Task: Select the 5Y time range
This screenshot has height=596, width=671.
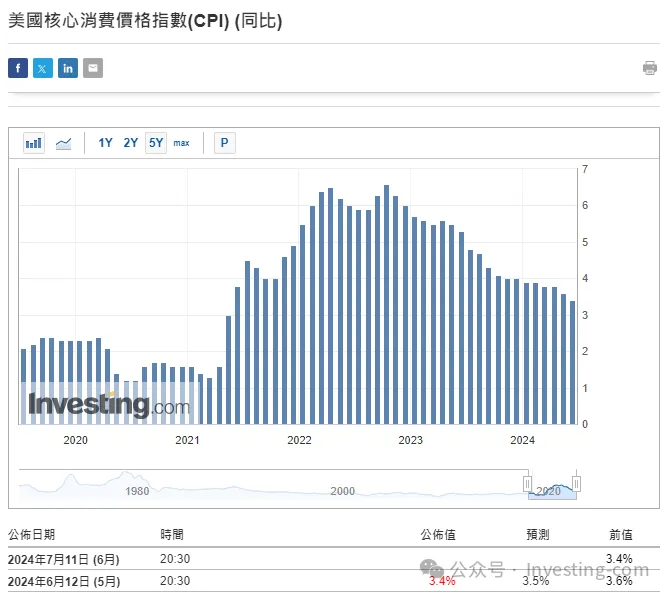Action: click(156, 143)
